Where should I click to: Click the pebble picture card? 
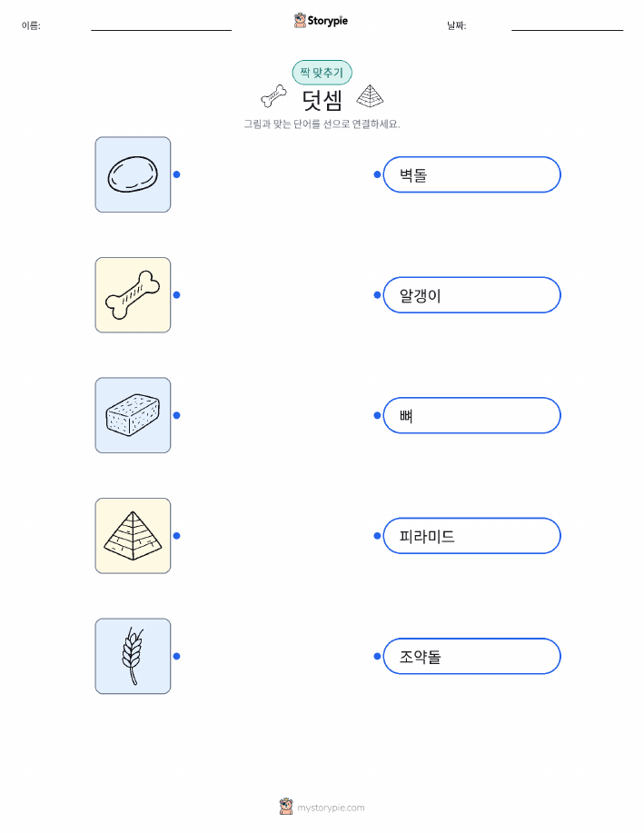click(133, 174)
